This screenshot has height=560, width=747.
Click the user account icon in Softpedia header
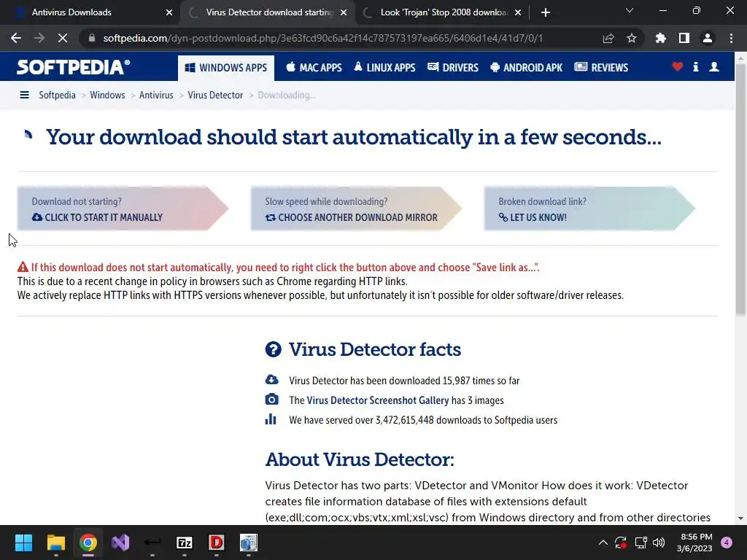pos(714,67)
